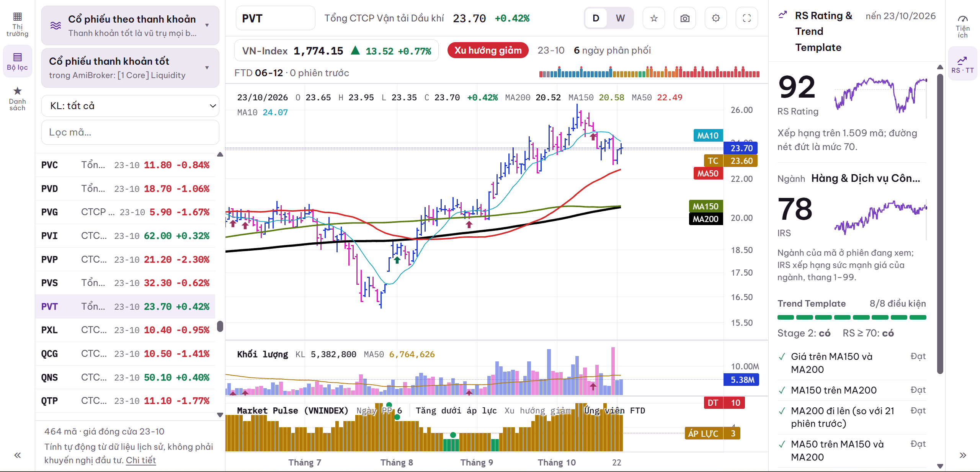980x472 pixels.
Task: Open the Chi tiết link
Action: pos(141,460)
